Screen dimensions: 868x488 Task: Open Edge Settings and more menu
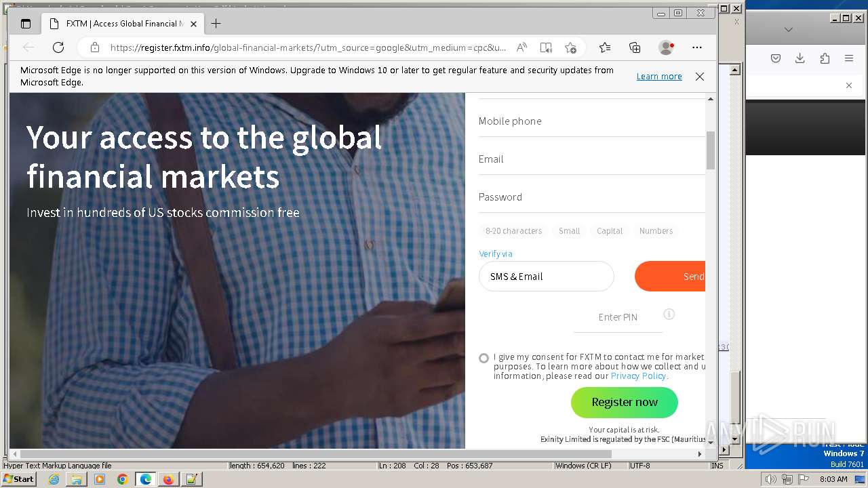click(697, 47)
